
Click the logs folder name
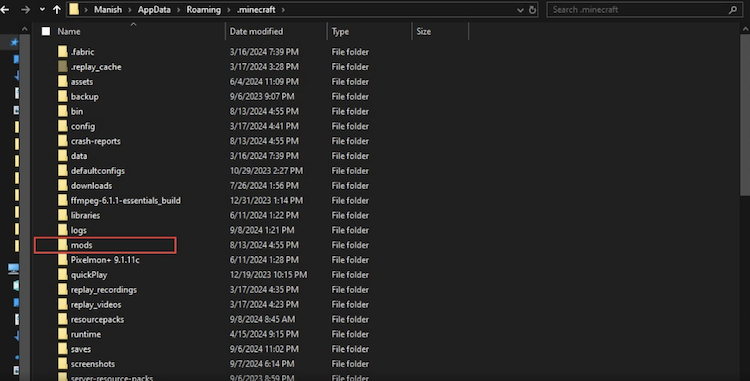click(79, 230)
